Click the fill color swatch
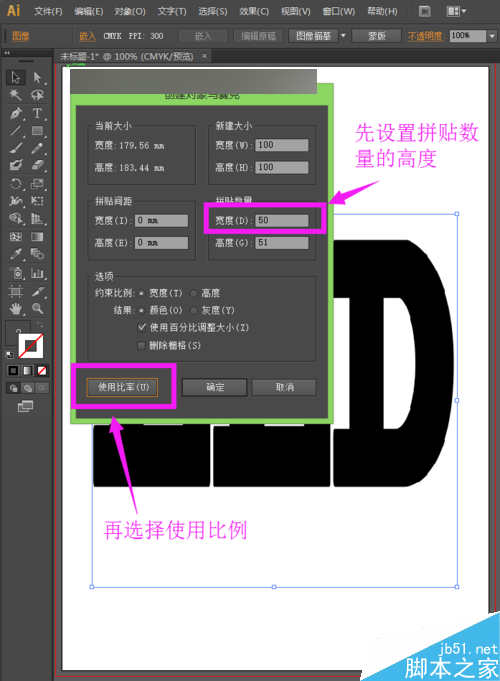This screenshot has width=500, height=681. coord(17,333)
